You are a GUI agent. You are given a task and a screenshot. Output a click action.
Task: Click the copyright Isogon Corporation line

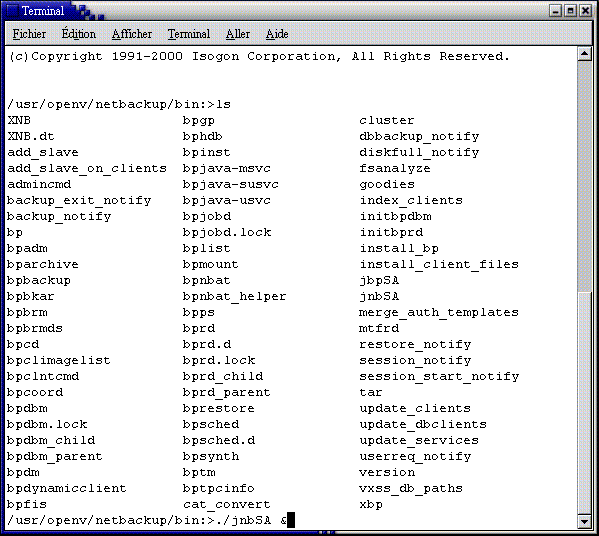259,57
